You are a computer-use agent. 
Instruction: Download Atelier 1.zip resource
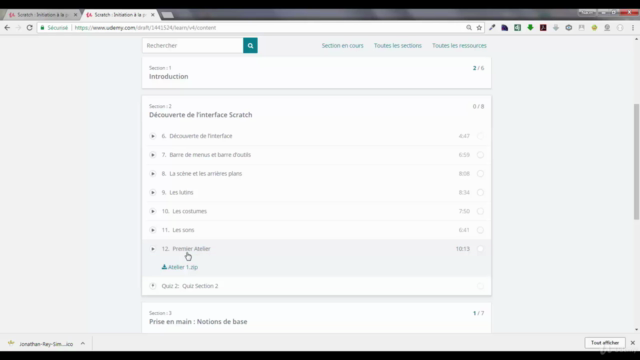coord(180,267)
